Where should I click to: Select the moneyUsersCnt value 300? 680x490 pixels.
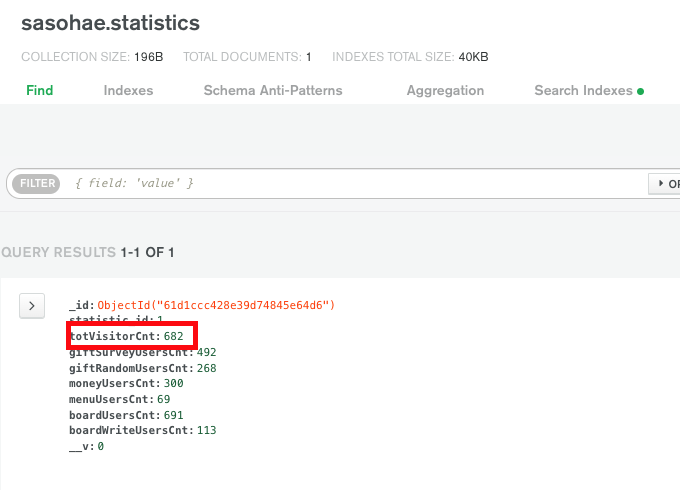coord(173,383)
